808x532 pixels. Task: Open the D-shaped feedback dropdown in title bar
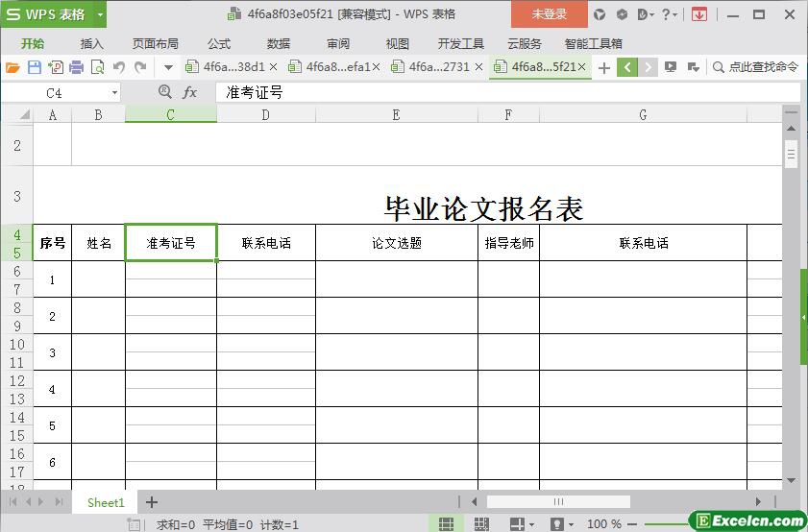click(x=646, y=15)
